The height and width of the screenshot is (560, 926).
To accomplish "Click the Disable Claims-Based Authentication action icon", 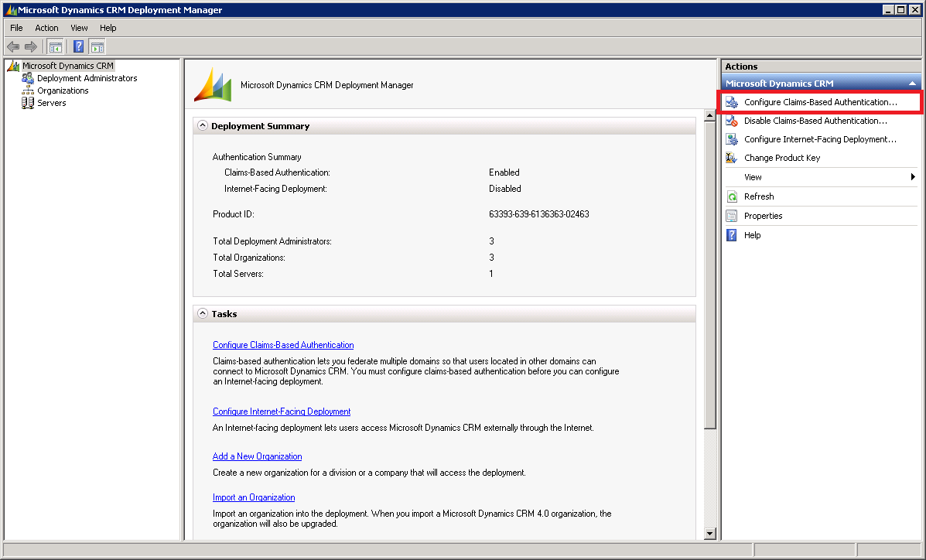I will point(732,121).
